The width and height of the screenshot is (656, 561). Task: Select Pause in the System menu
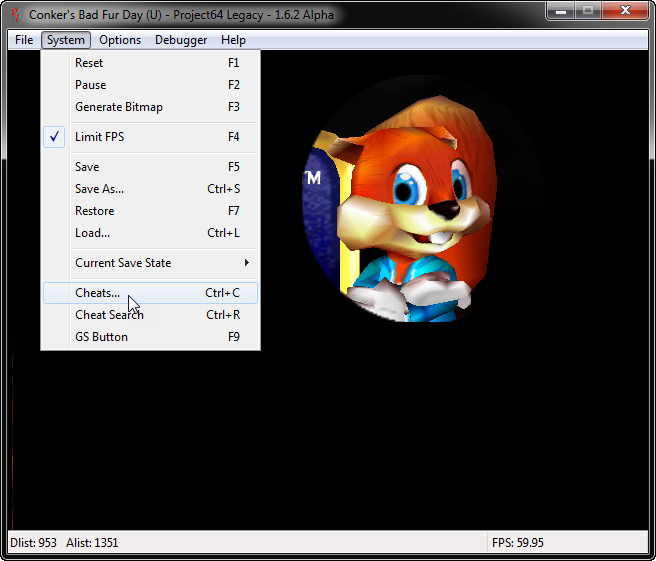(151, 85)
